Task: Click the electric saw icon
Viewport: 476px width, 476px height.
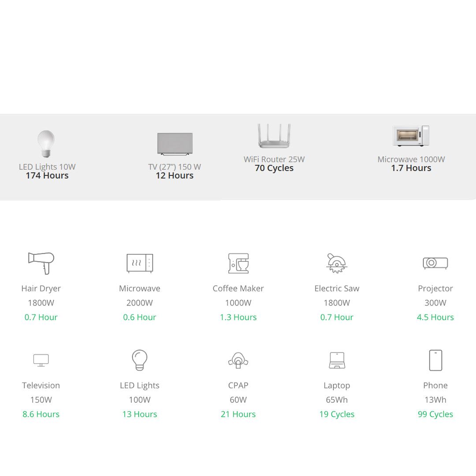Action: pos(337,263)
